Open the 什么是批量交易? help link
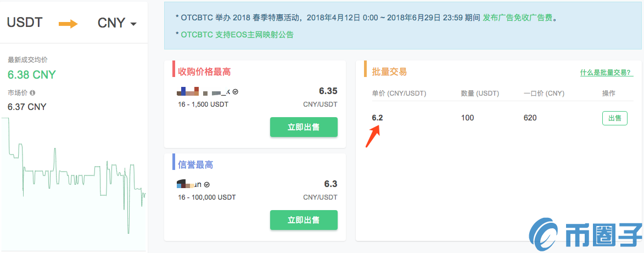Image resolution: width=644 pixels, height=253 pixels. pyautogui.click(x=606, y=73)
